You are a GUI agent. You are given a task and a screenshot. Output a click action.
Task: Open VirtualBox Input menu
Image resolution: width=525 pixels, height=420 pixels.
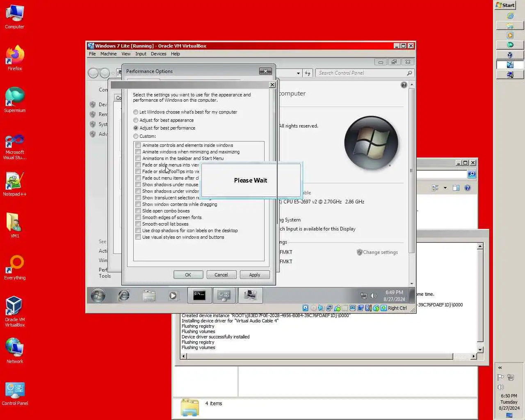141,54
